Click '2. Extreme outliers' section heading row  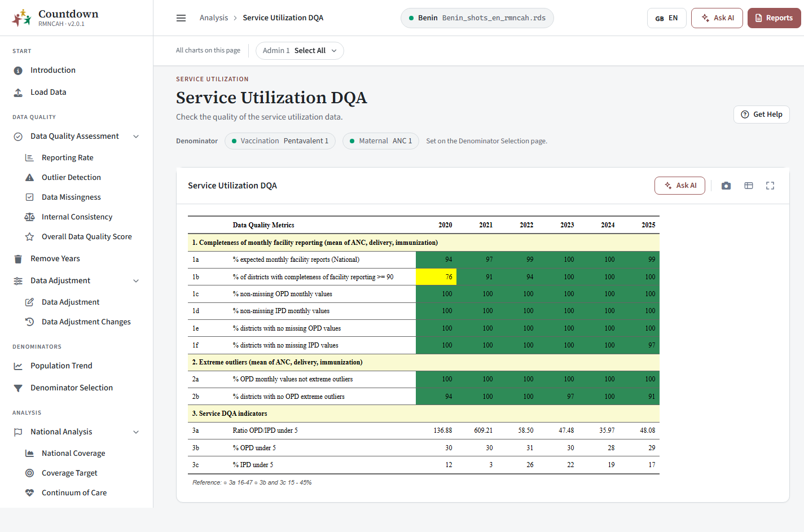(424, 362)
